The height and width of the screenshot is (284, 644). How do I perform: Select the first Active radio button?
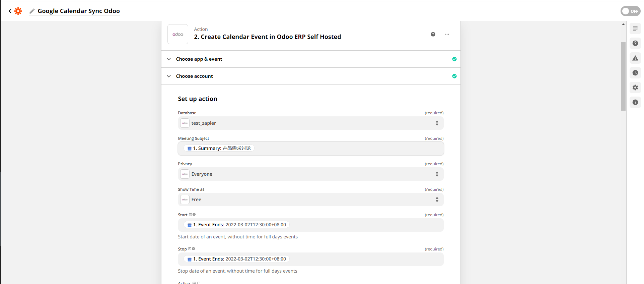pos(194,283)
